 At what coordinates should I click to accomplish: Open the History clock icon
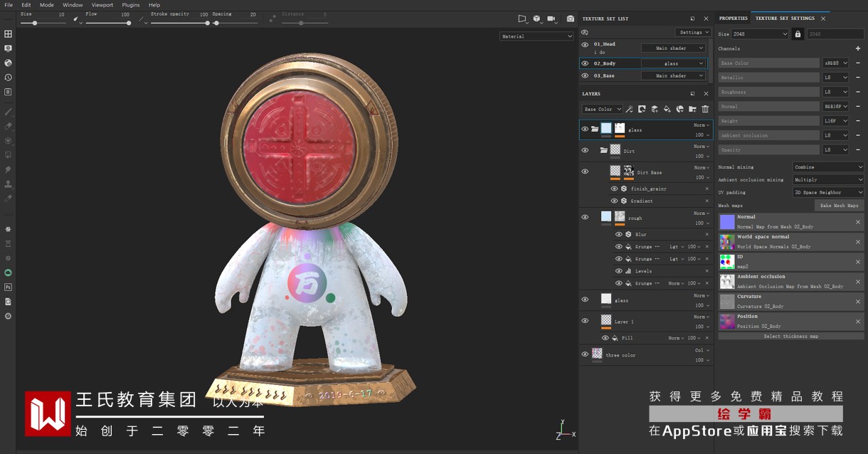9,77
